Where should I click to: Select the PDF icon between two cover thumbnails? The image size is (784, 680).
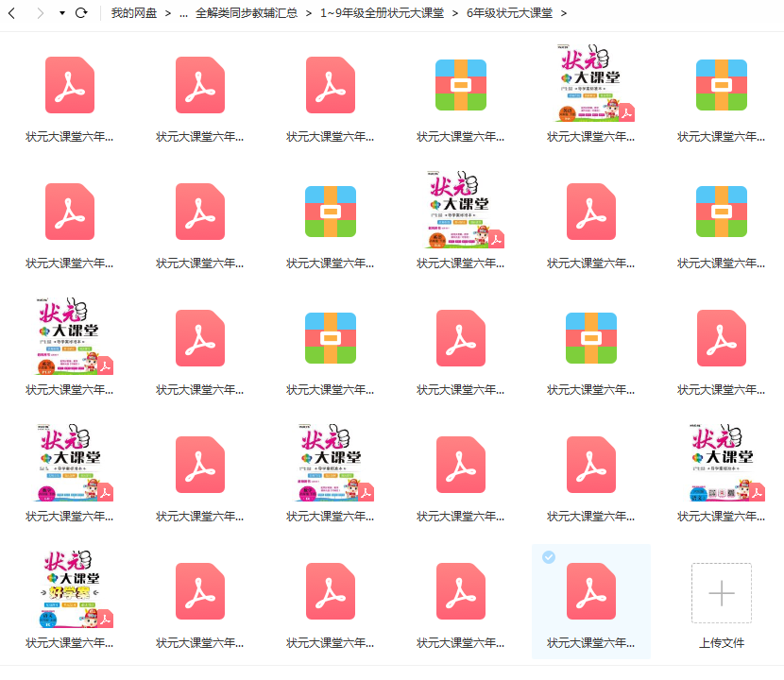pos(200,465)
